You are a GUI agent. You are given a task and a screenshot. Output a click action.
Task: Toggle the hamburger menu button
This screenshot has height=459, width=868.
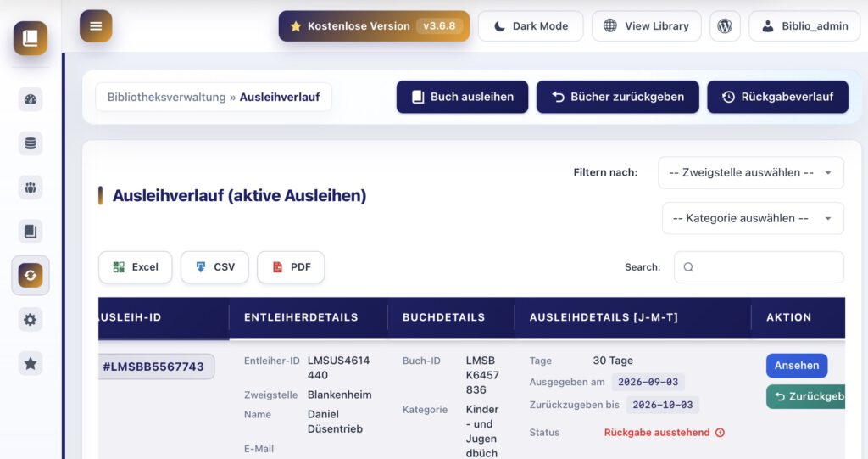coord(96,26)
